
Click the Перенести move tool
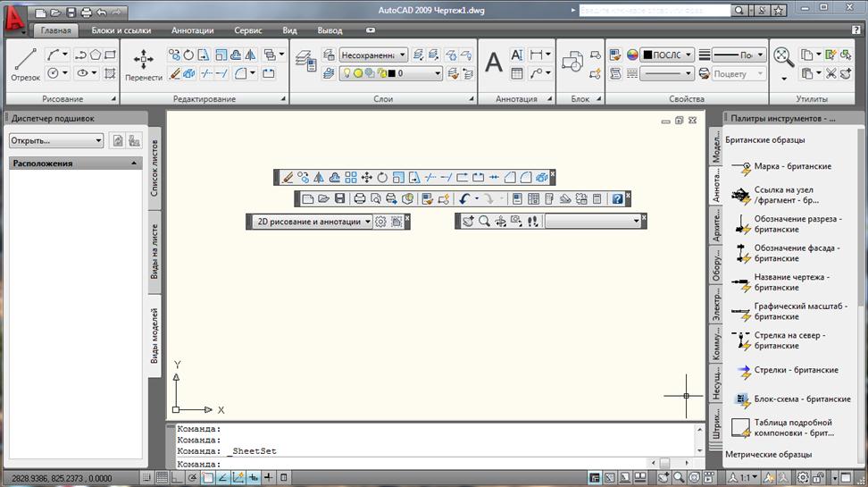pyautogui.click(x=144, y=63)
